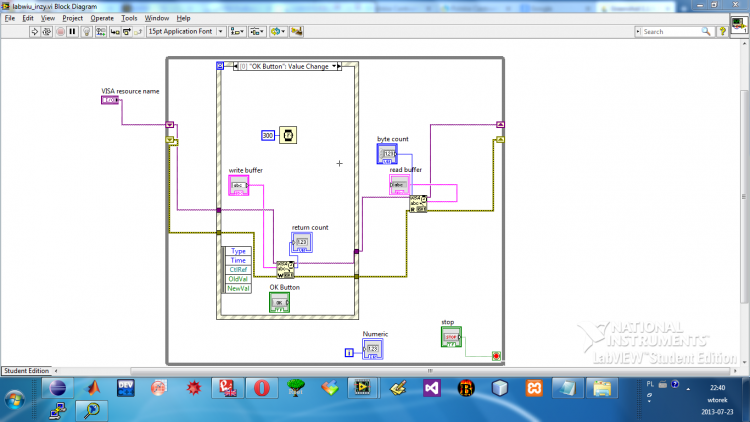This screenshot has height=422, width=750.
Task: Click the Abort Execution stop icon
Action: click(60, 32)
